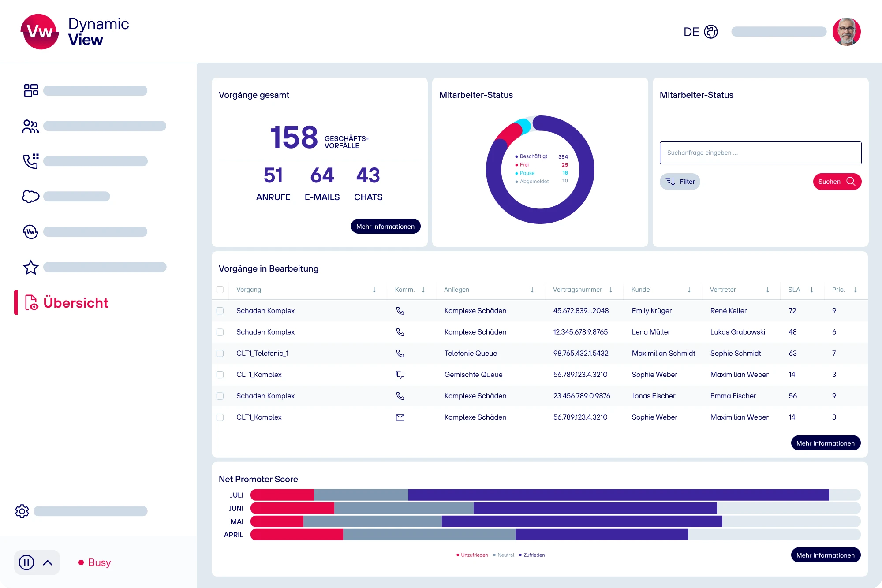Screen dimensions: 882x588
Task: Click the star favorites sidebar icon
Action: tap(30, 267)
